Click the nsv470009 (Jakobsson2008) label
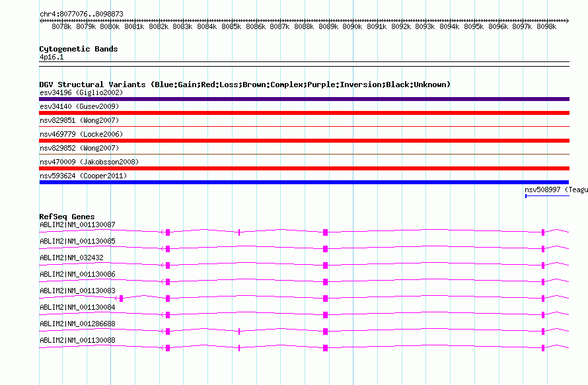588x385 pixels. 89,162
